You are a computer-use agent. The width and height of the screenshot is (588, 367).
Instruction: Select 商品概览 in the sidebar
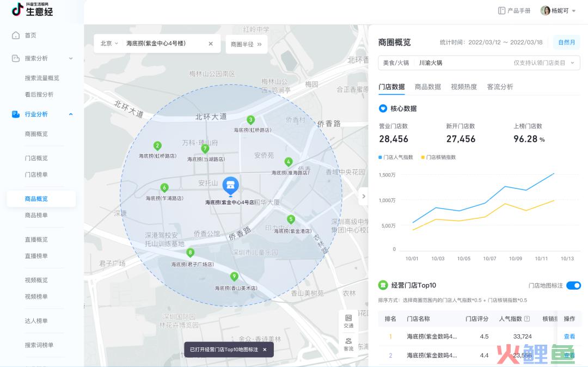click(x=41, y=199)
